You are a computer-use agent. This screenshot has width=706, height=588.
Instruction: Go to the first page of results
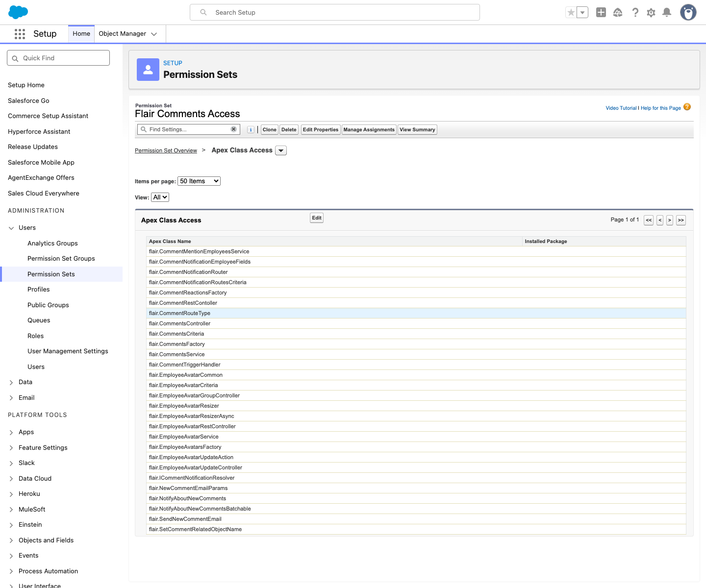pos(649,220)
